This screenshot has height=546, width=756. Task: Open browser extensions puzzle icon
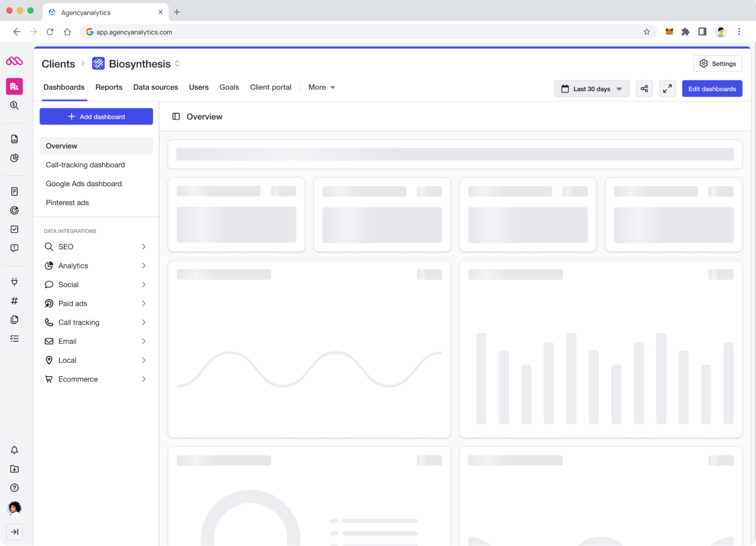pos(685,32)
